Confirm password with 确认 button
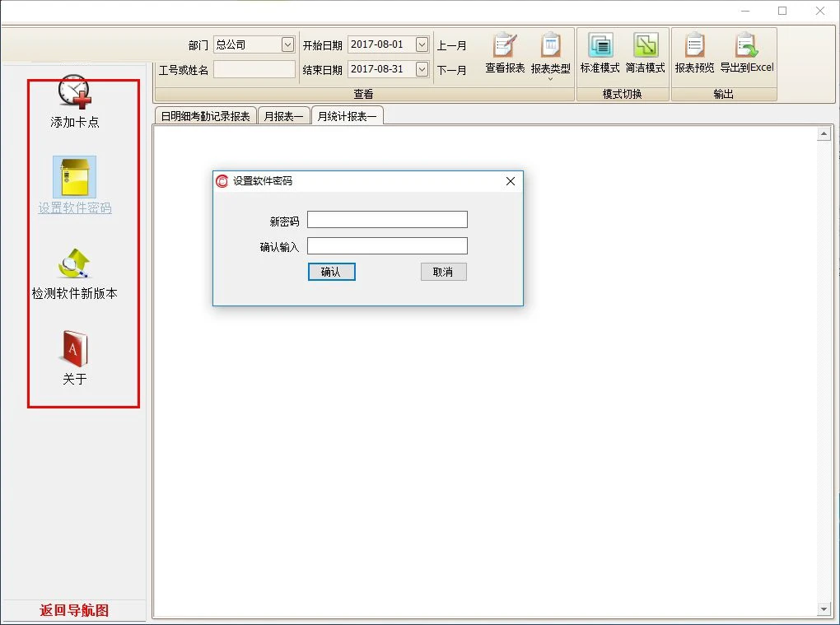 pos(332,272)
